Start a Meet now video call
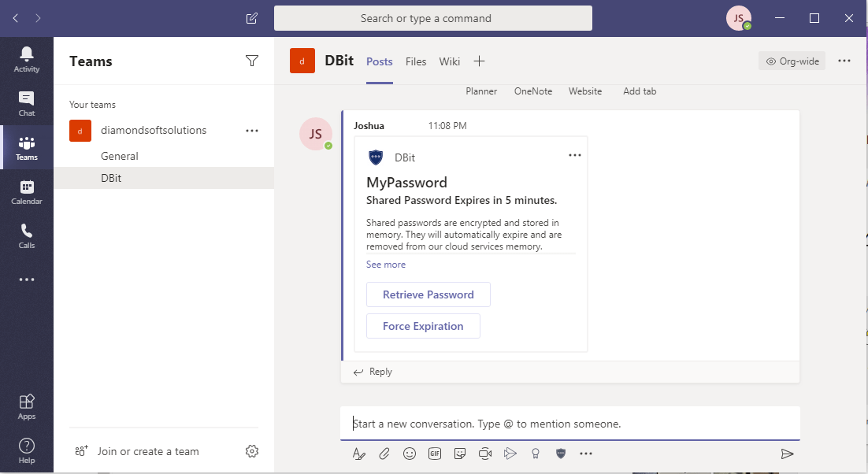This screenshot has height=474, width=868. [x=485, y=454]
